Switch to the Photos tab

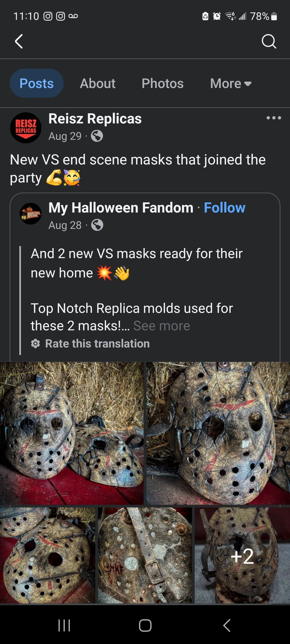tap(162, 83)
